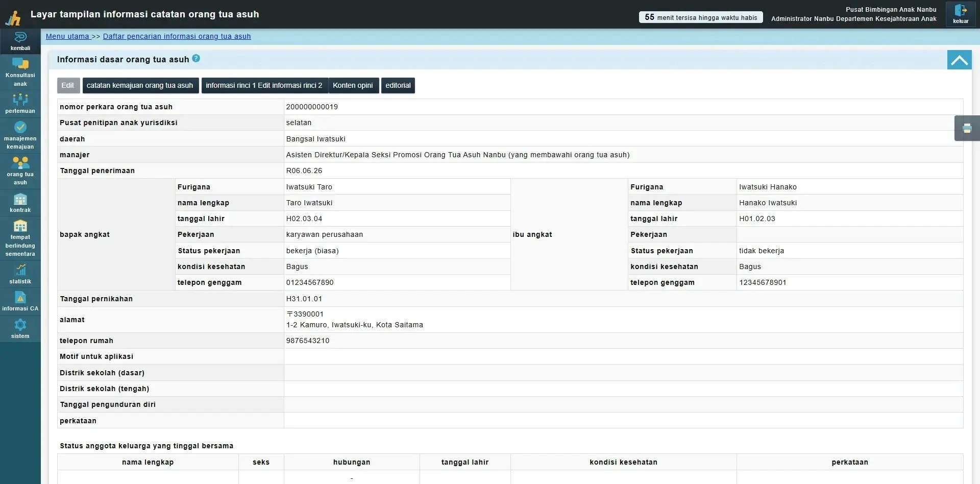Collapse the Informasi dasar orang tua asuh panel
980x484 pixels.
click(959, 60)
